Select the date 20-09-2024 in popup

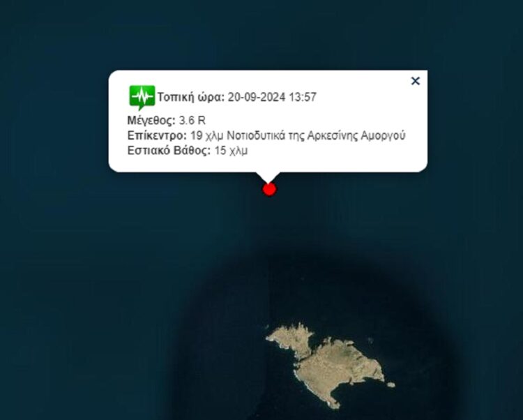coord(257,98)
